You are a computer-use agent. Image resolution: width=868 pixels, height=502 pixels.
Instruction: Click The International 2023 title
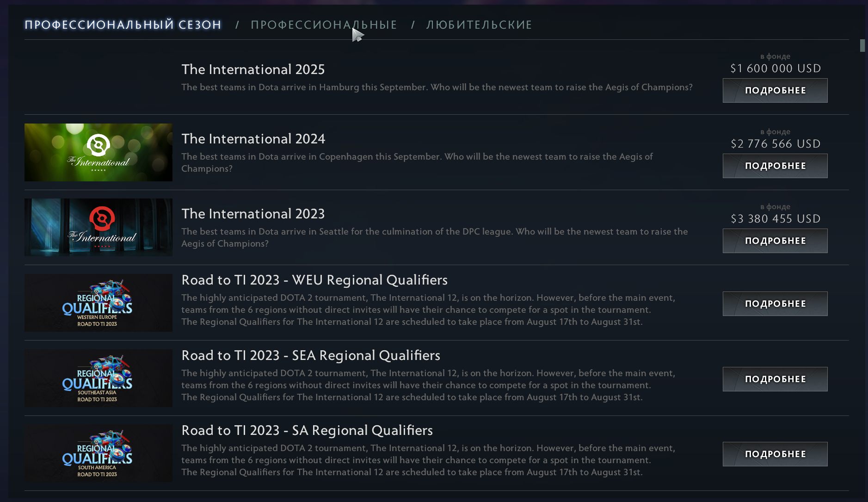pyautogui.click(x=253, y=214)
